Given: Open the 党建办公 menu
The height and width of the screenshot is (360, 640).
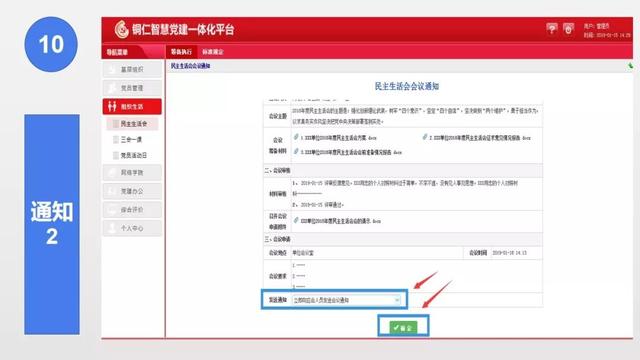Looking at the screenshot, I should 132,191.
